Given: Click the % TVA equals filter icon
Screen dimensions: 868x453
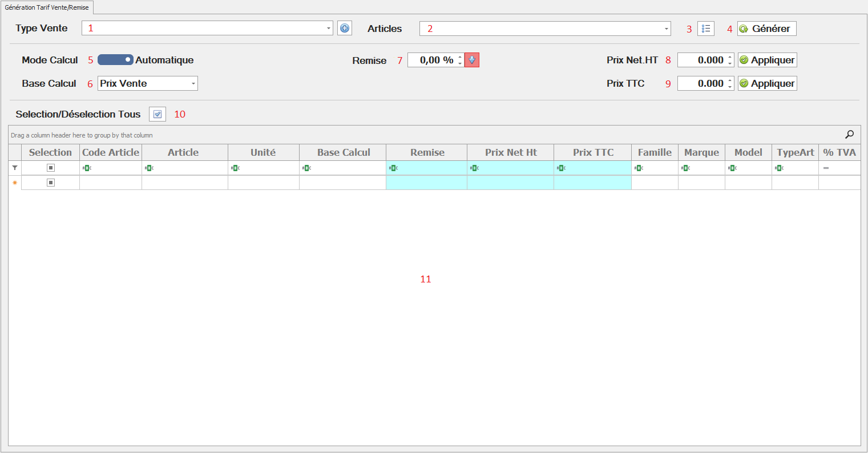Looking at the screenshot, I should click(826, 168).
